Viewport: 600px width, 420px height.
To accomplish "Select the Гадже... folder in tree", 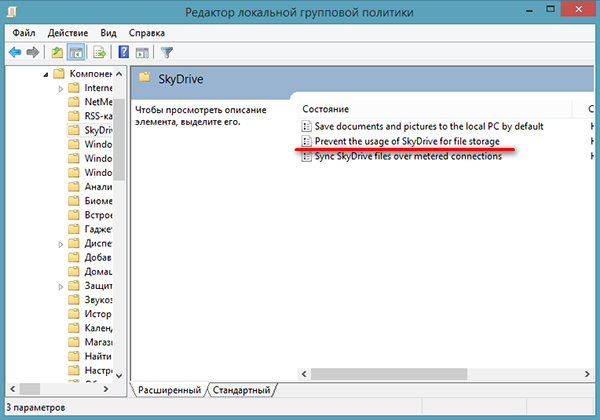I will pos(90,229).
